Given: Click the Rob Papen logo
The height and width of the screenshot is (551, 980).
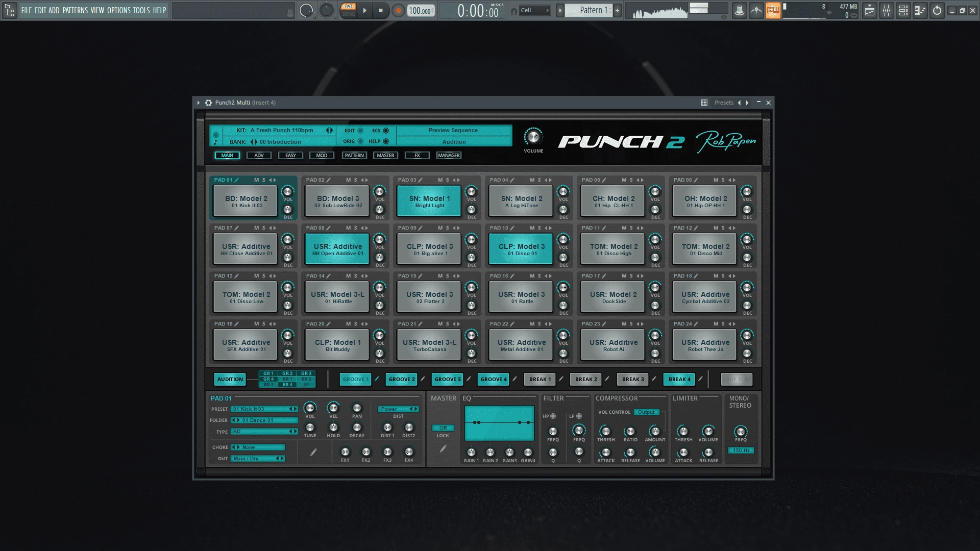Looking at the screenshot, I should 726,141.
